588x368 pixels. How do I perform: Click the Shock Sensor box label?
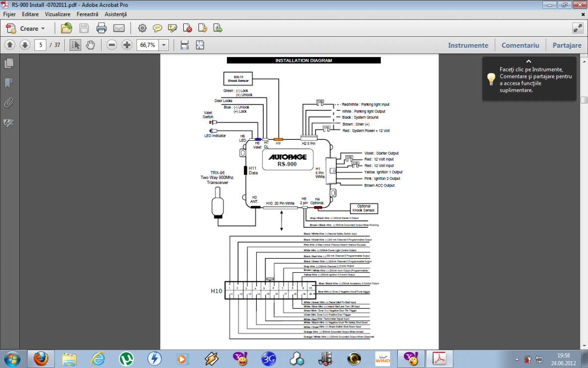[x=239, y=79]
